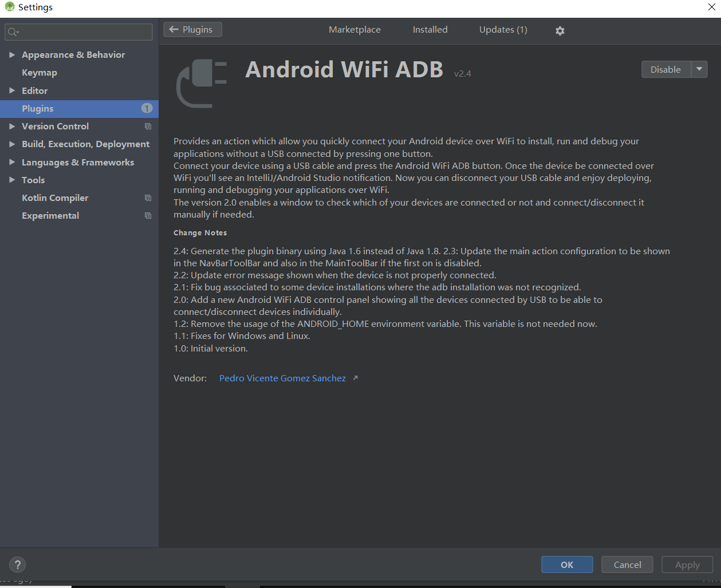Click the help question mark icon
Image resolution: width=721 pixels, height=588 pixels.
[x=18, y=565]
